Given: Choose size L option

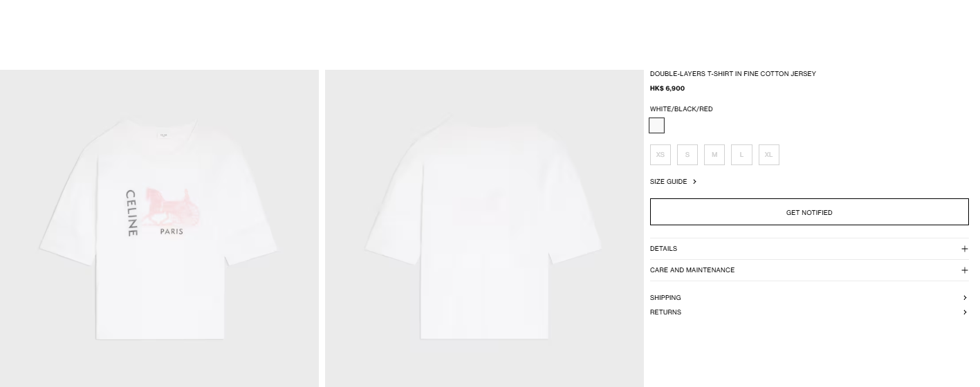Looking at the screenshot, I should tap(741, 155).
